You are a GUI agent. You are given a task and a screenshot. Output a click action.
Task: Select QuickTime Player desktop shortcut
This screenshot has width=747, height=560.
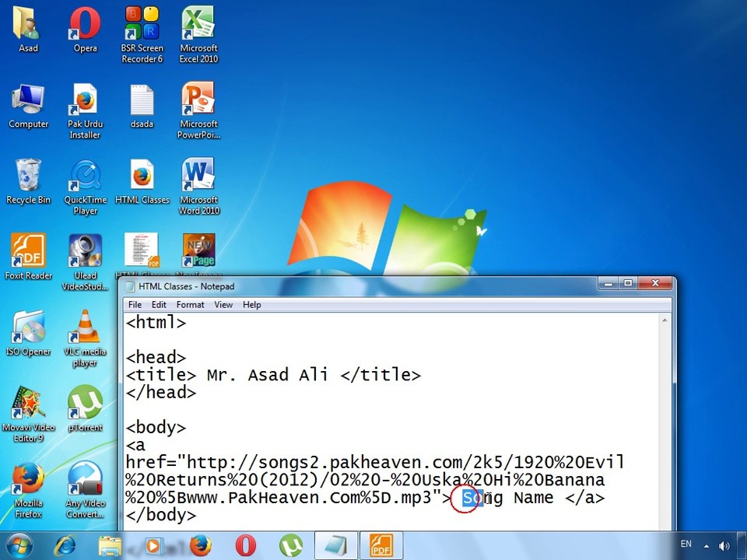click(x=85, y=175)
